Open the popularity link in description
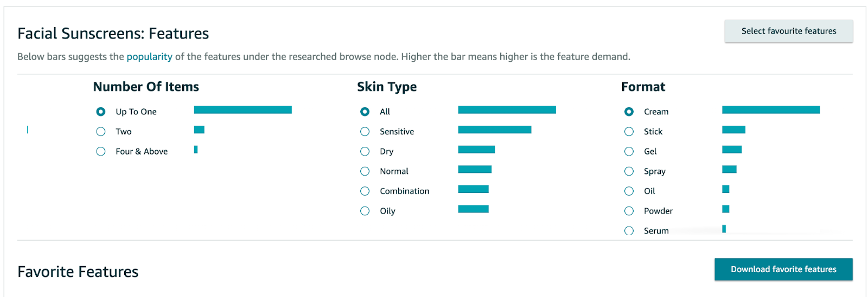Screen dimensions: 868x297 (x=149, y=57)
